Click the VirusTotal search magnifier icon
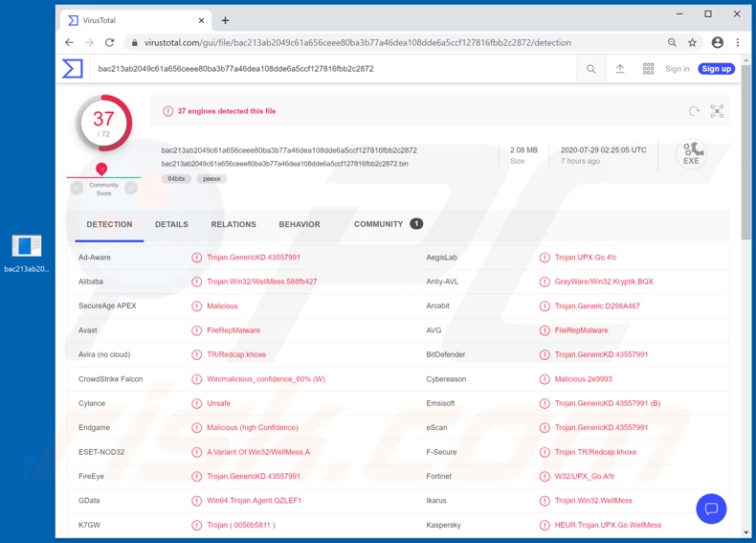The height and width of the screenshot is (543, 756). (x=590, y=69)
